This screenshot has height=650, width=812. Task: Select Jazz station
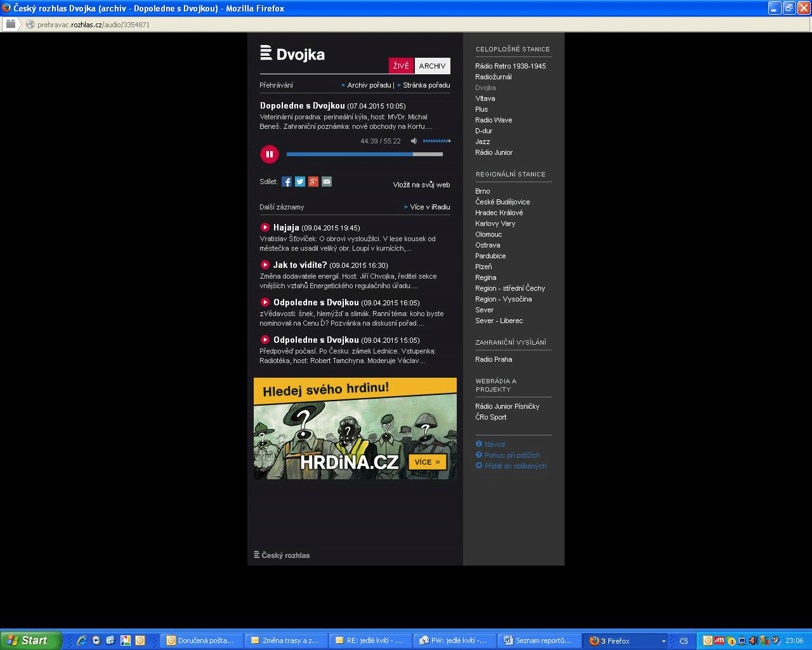(483, 142)
